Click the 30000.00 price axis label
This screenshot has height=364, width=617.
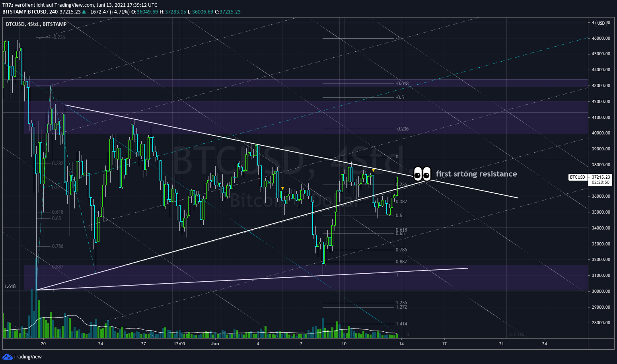coord(601,291)
